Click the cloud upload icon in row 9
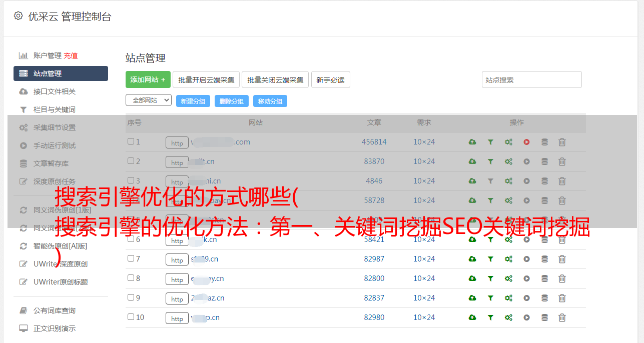Viewport: 644px width, 343px height. [x=472, y=298]
